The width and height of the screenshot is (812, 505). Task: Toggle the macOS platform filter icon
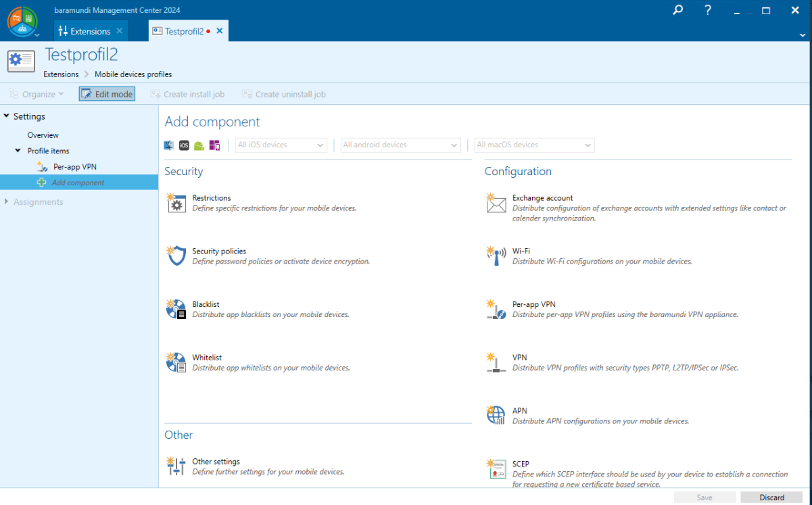click(x=169, y=145)
